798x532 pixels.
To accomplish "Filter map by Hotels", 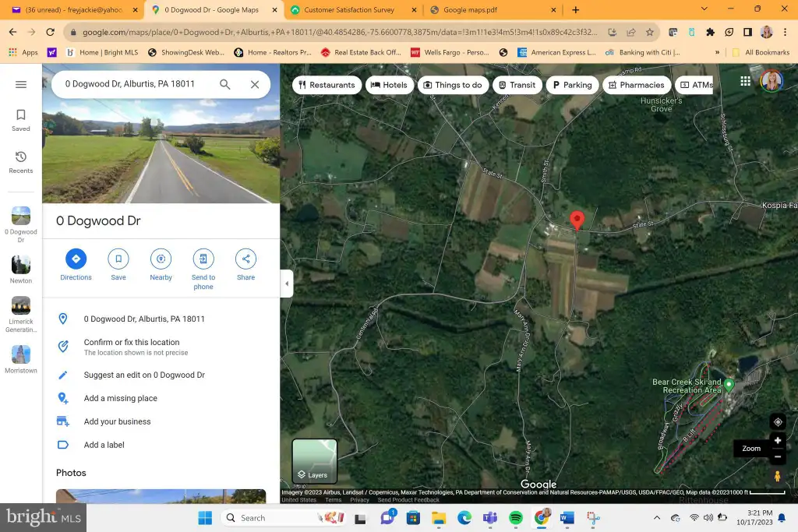I will click(389, 85).
